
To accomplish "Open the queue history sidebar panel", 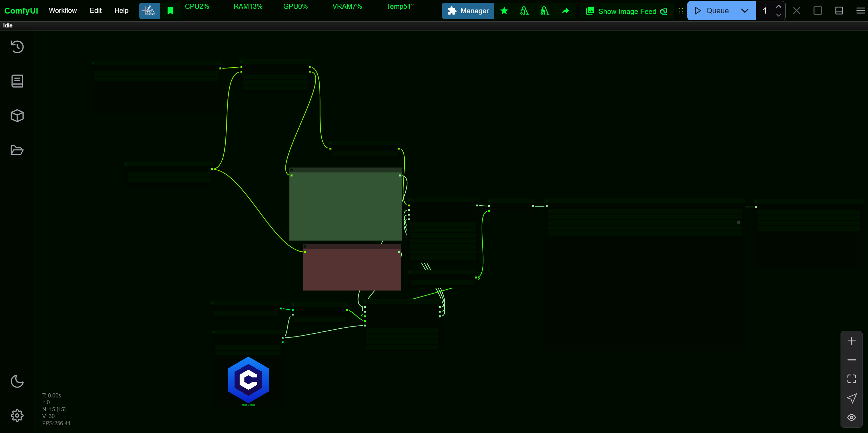I will 17,47.
